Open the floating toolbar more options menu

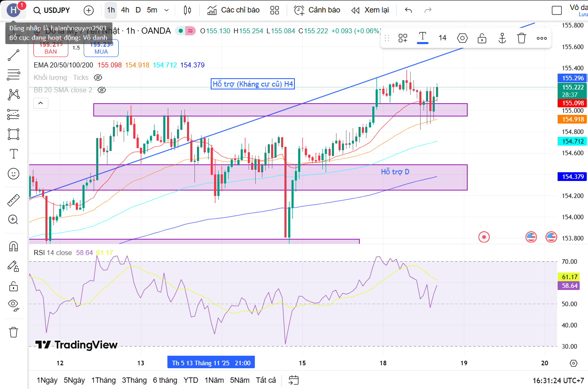point(541,38)
